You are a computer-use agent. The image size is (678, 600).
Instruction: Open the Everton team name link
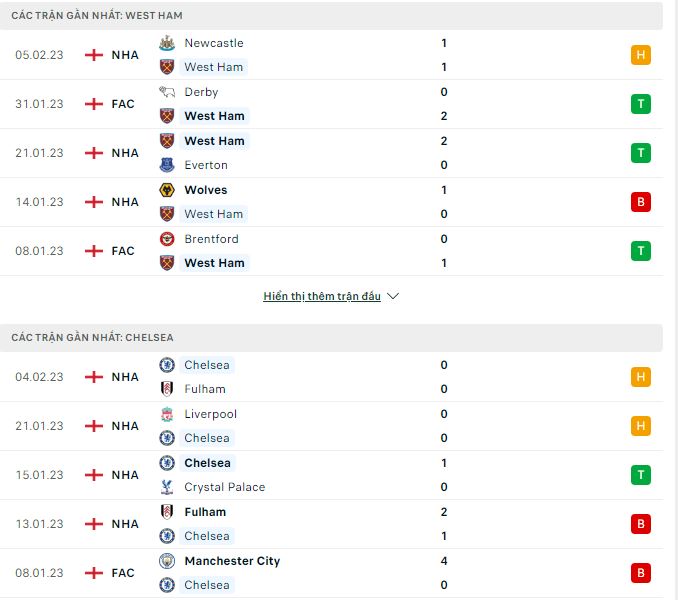point(206,165)
